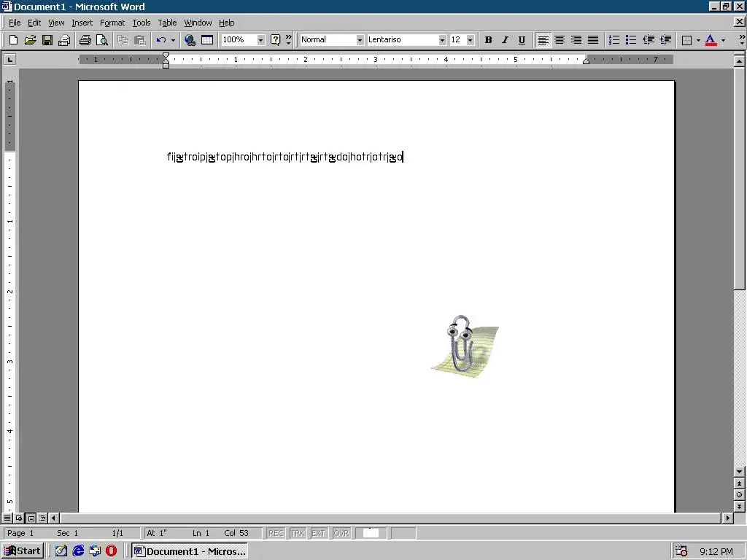Image resolution: width=747 pixels, height=560 pixels.
Task: Click the right indent marker on ruler
Action: pos(587,61)
